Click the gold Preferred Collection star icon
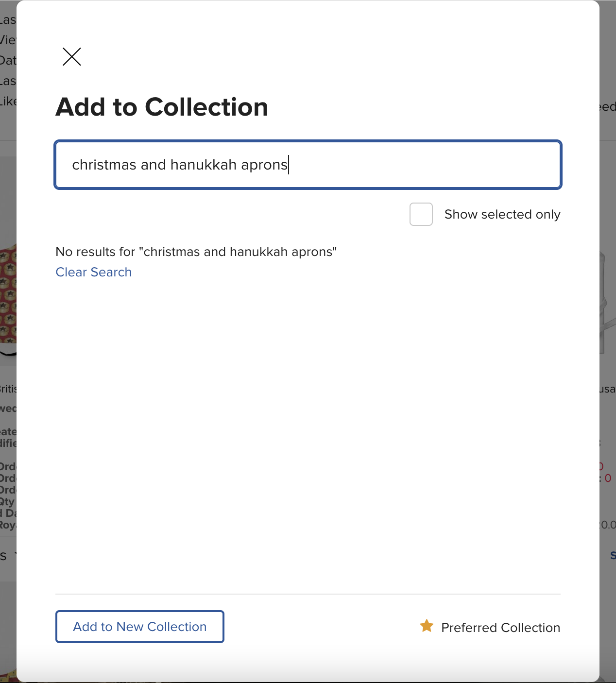This screenshot has height=683, width=616. 427,626
